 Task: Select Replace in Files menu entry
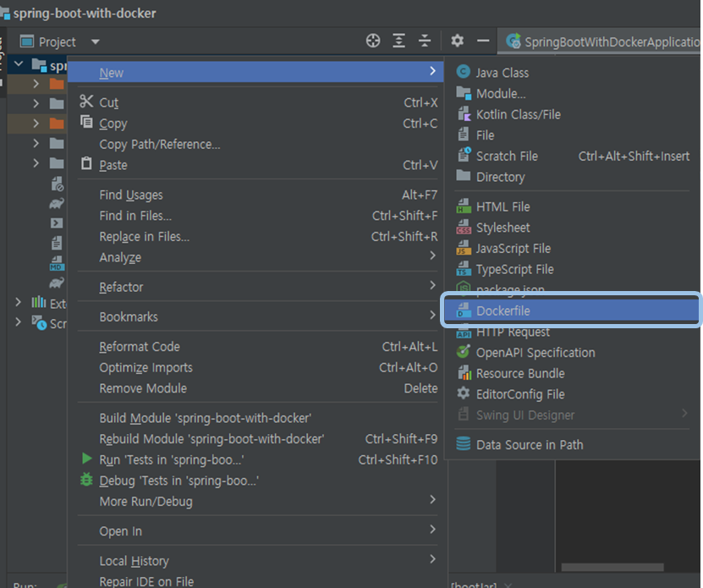click(x=257, y=236)
